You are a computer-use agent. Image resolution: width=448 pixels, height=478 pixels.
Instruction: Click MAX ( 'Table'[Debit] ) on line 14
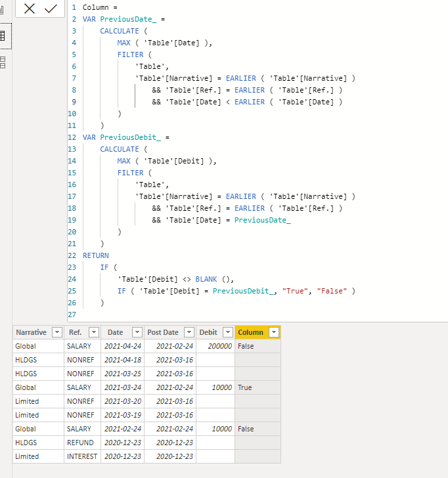tap(165, 161)
